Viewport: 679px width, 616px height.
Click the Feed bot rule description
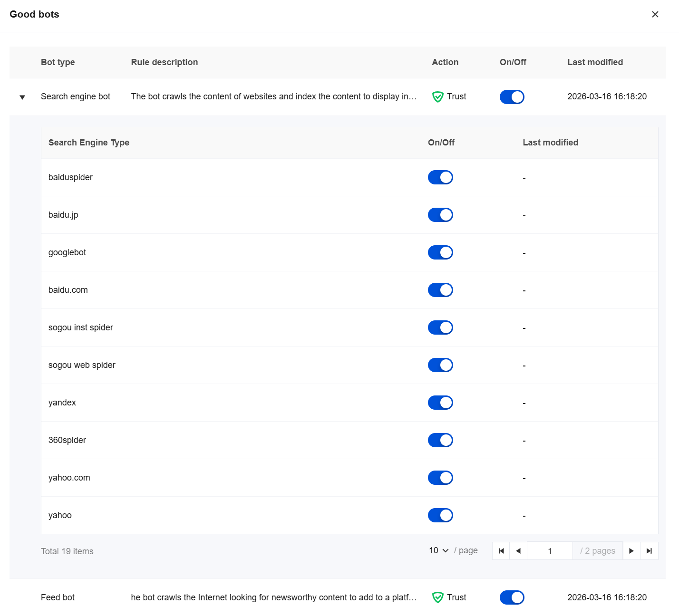pyautogui.click(x=274, y=597)
